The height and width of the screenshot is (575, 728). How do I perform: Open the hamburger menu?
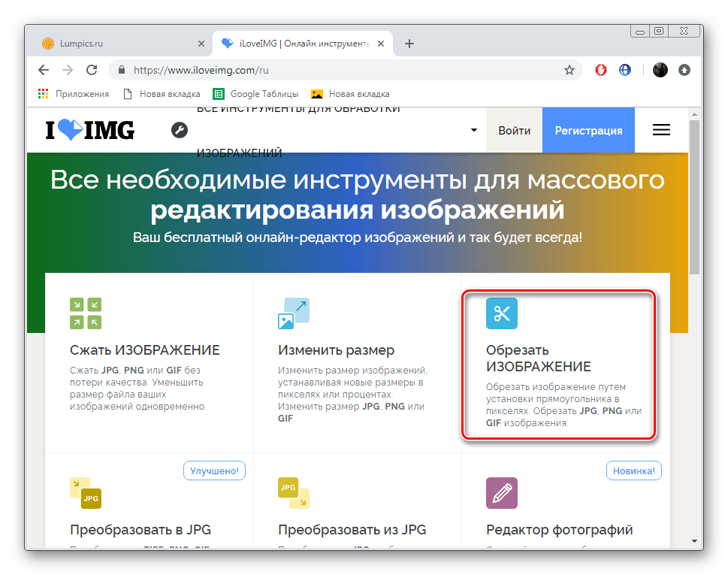[661, 130]
